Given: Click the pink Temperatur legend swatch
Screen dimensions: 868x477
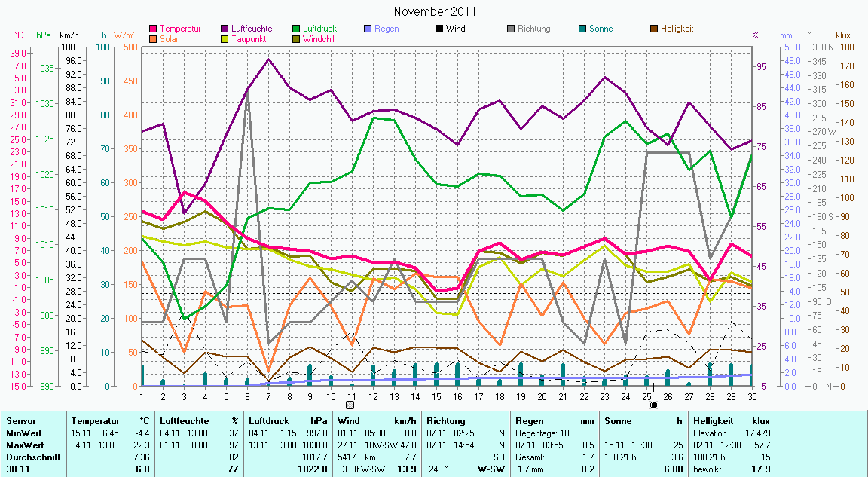Looking at the screenshot, I should tap(154, 29).
